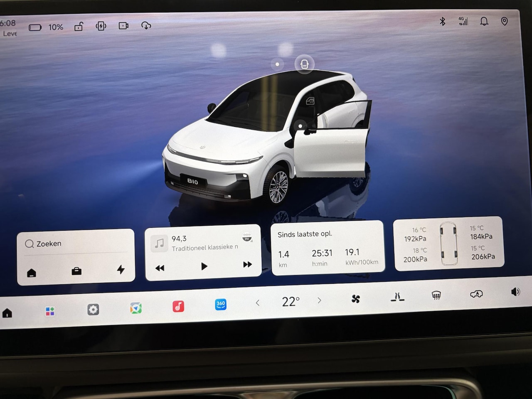Open volume speaker control
The image size is (532, 399).
(515, 292)
